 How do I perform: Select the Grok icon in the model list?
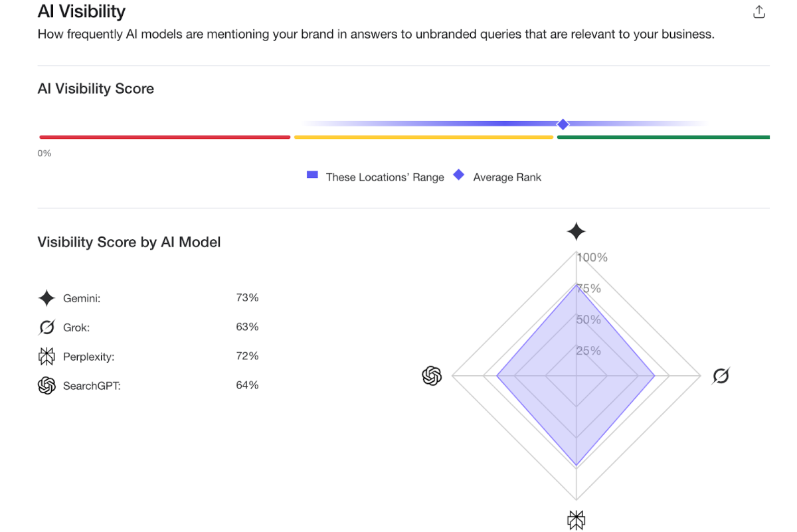46,327
